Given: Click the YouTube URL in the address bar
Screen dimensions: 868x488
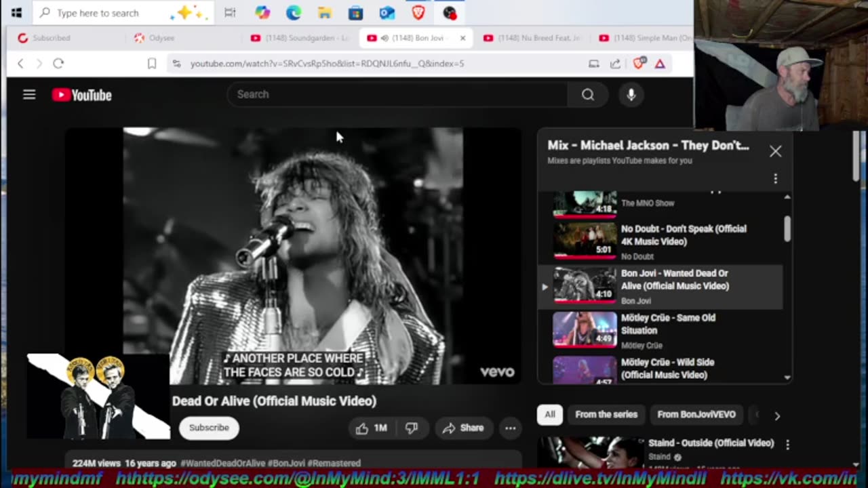Looking at the screenshot, I should tap(328, 63).
